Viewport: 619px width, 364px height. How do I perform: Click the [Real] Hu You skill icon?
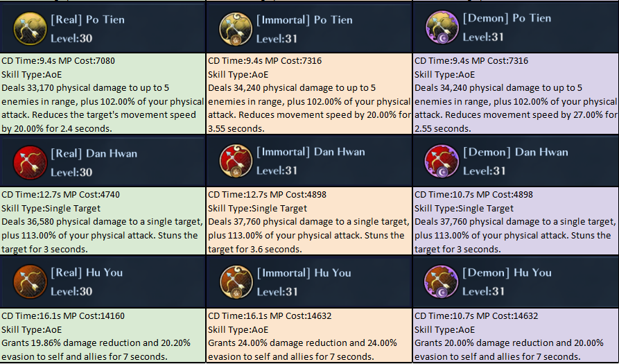click(x=30, y=280)
